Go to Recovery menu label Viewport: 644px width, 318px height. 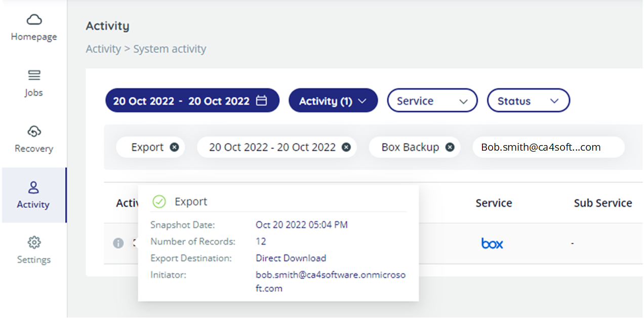tap(34, 149)
